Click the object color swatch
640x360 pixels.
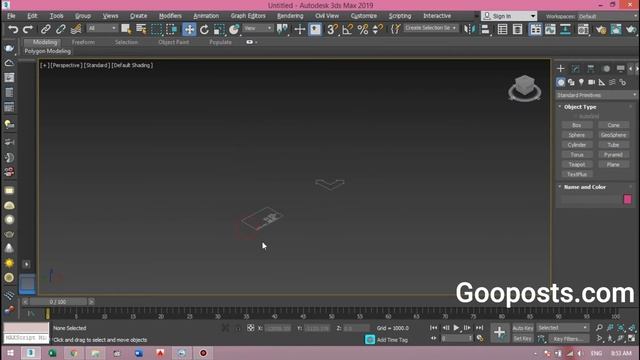(x=627, y=199)
